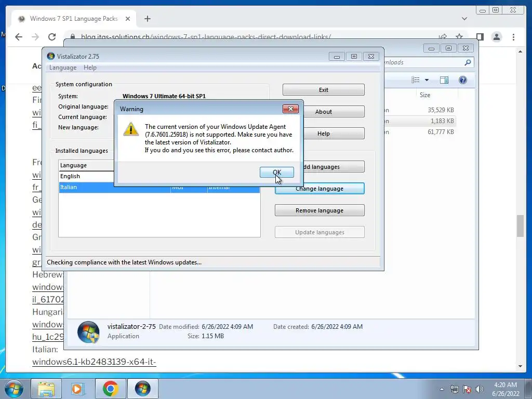The image size is (532, 399).
Task: Click the Action Center flag icon
Action: (x=467, y=389)
